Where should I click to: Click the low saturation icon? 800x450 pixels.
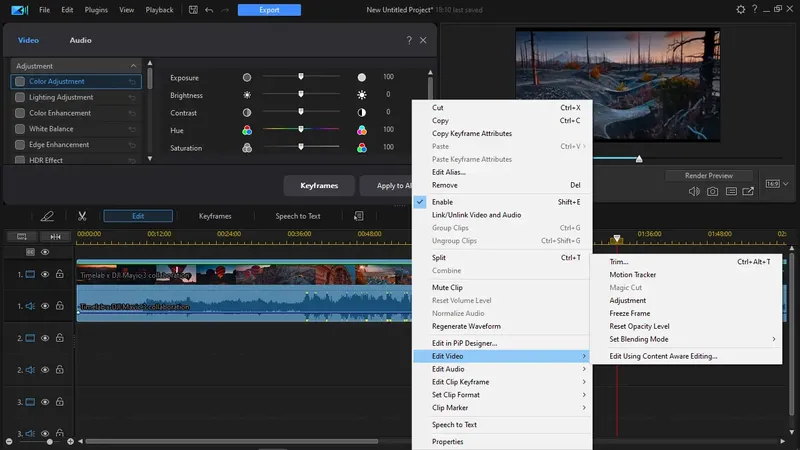(x=247, y=148)
